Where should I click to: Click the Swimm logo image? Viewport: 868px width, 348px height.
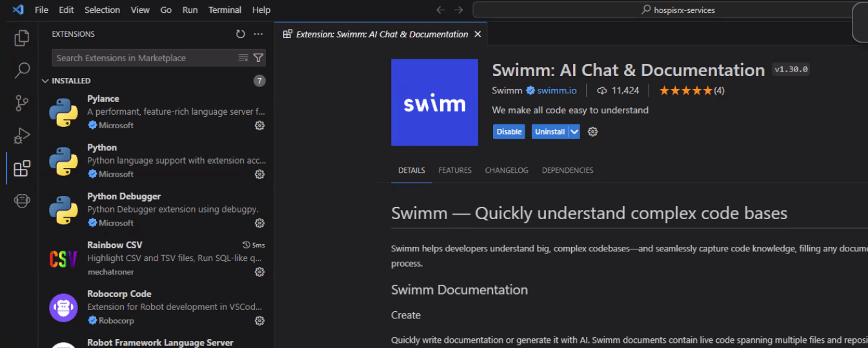tap(434, 102)
